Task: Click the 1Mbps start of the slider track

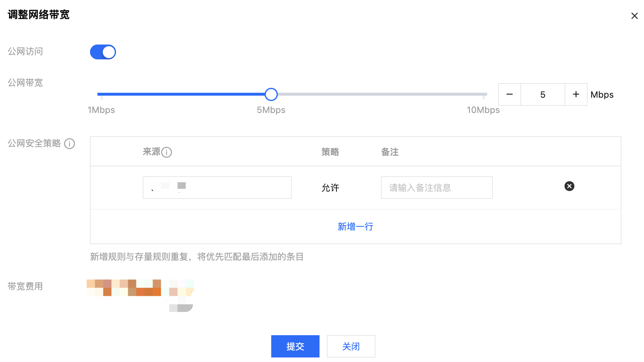Action: (x=101, y=94)
